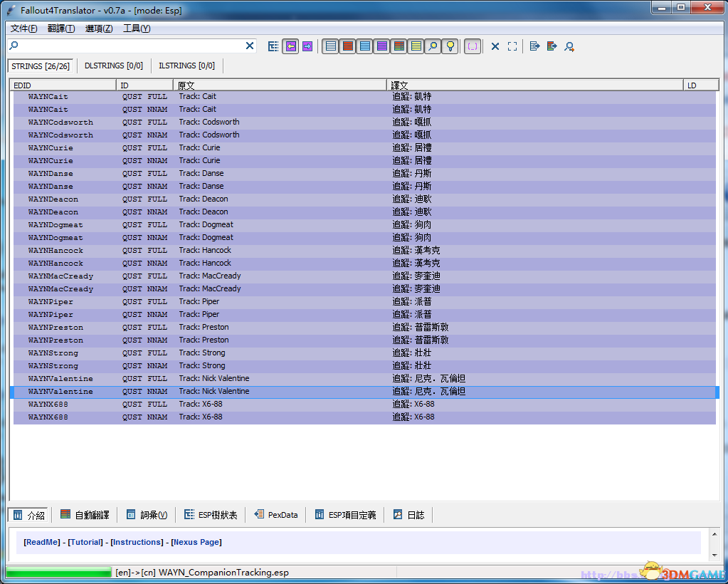Open the 文件(F) menu

tap(24, 28)
